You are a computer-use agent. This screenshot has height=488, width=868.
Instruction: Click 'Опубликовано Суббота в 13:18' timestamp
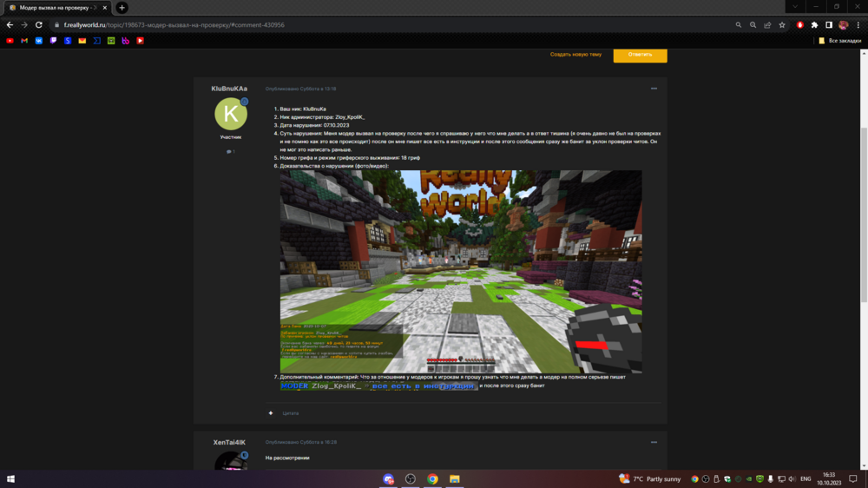[300, 89]
